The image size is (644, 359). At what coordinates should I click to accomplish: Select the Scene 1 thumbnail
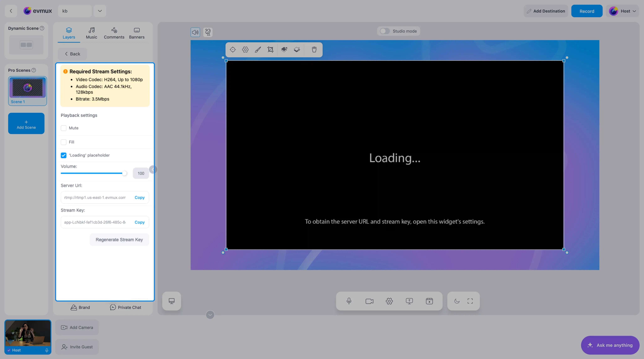point(28,91)
